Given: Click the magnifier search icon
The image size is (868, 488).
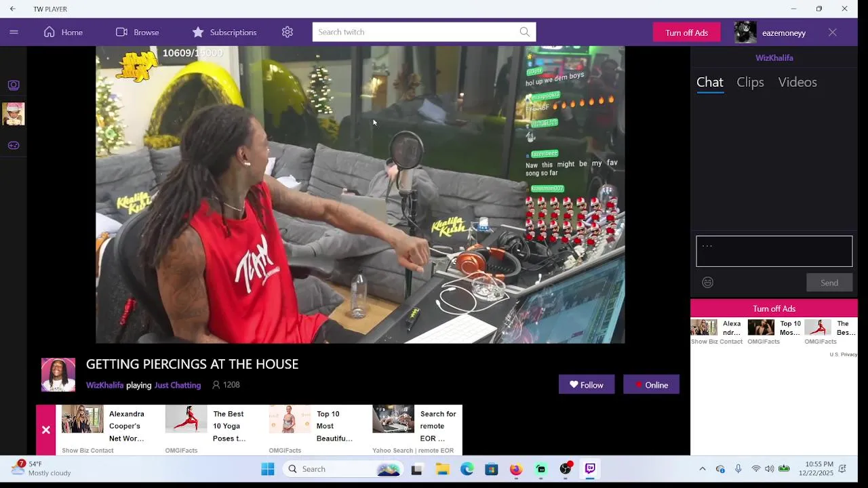Looking at the screenshot, I should tap(525, 32).
